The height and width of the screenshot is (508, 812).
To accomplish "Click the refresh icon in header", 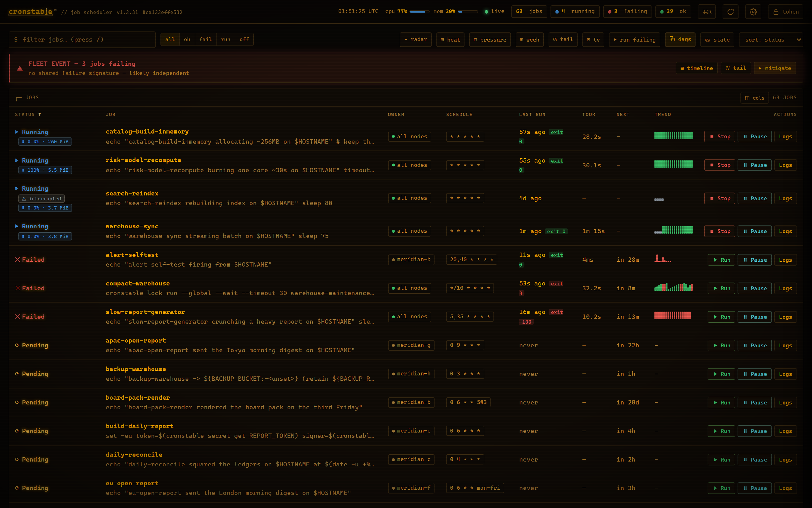I will [x=731, y=12].
